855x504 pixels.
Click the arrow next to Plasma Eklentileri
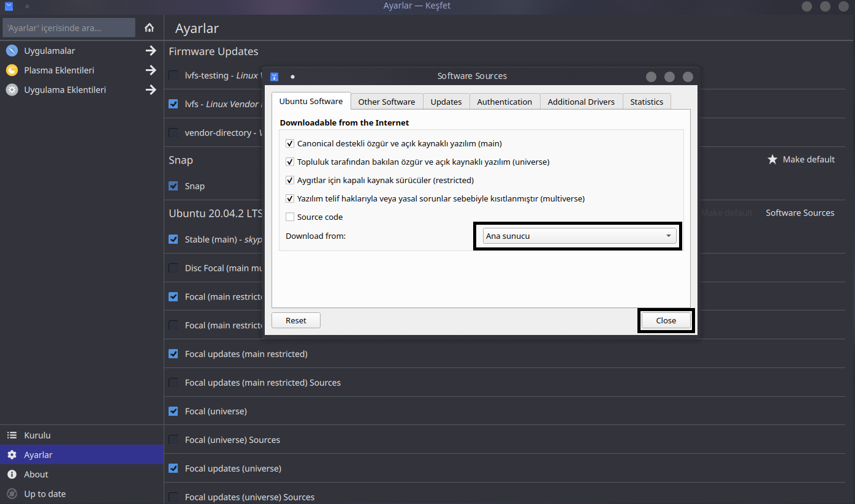(151, 70)
